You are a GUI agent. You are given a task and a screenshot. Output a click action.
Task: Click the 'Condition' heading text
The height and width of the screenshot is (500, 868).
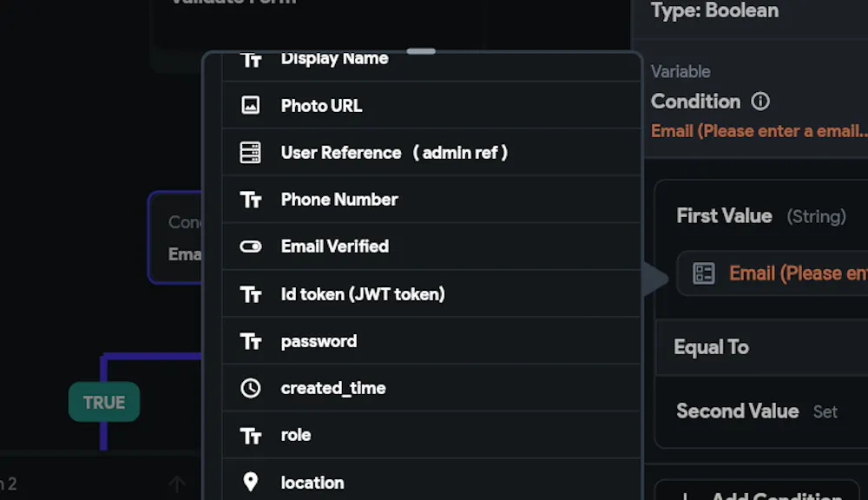695,102
